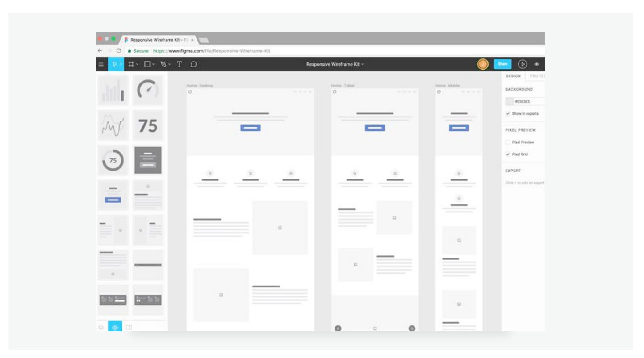The height and width of the screenshot is (358, 644).
Task: Click the background color swatch
Action: pyautogui.click(x=509, y=101)
